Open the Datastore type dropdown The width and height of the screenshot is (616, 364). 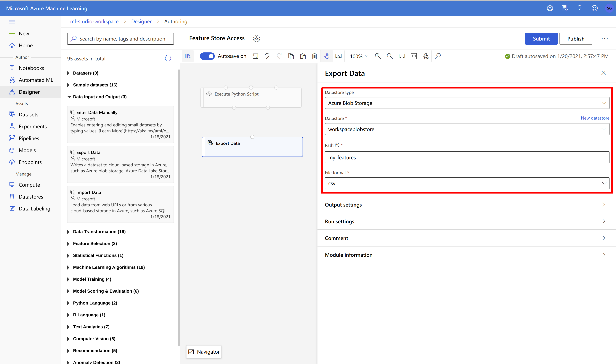click(467, 103)
